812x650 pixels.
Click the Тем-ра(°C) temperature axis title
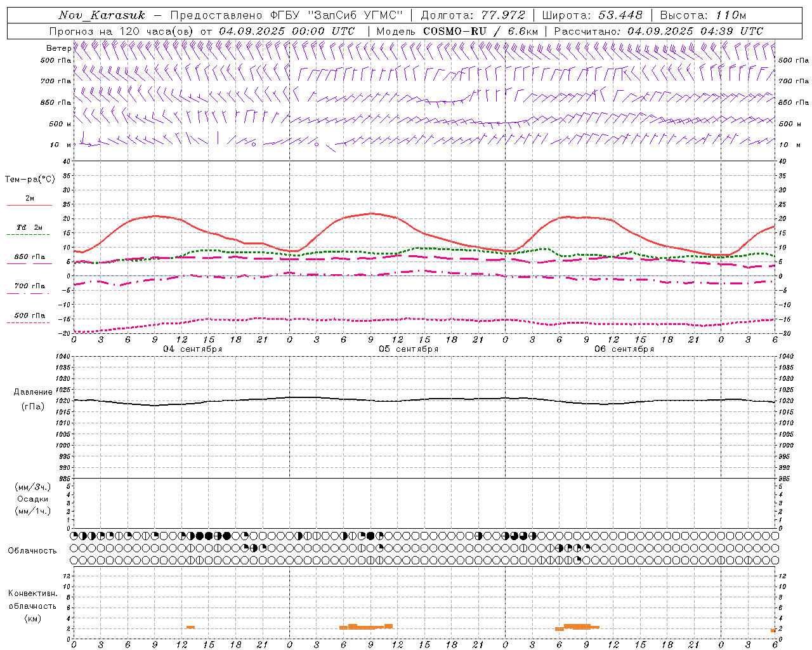click(x=30, y=180)
